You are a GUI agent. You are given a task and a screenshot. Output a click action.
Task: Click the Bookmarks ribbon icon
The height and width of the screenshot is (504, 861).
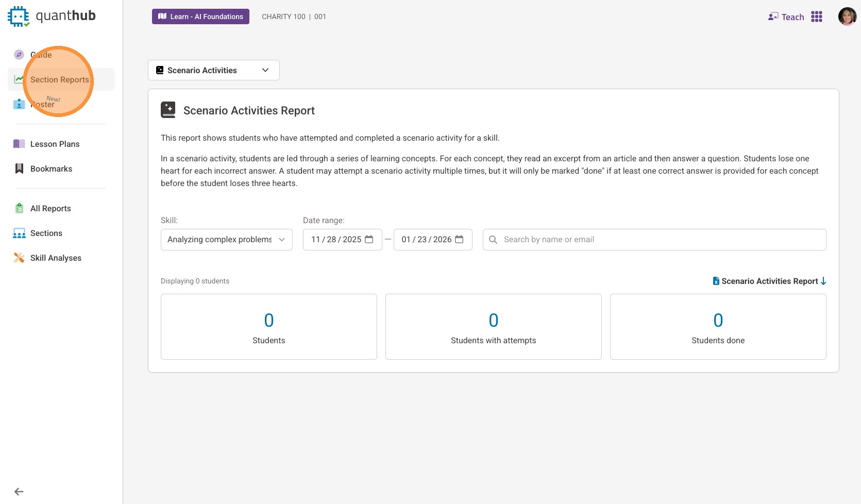[19, 169]
